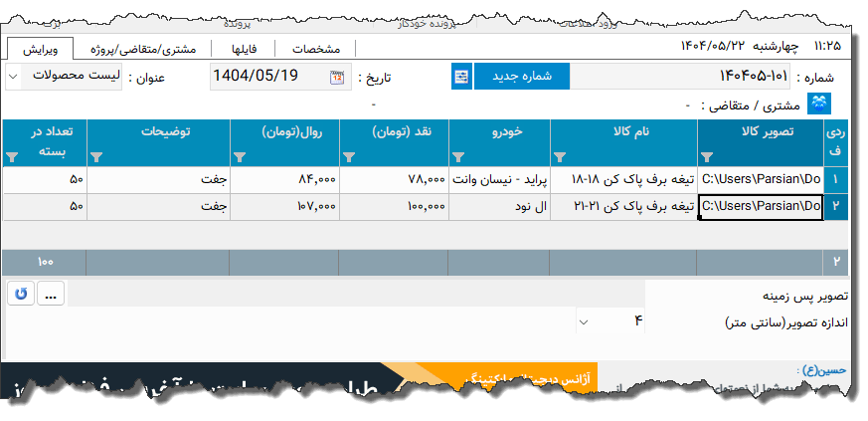
Task: Expand the عنوان dropdown لیست محصولات
Action: (12, 77)
